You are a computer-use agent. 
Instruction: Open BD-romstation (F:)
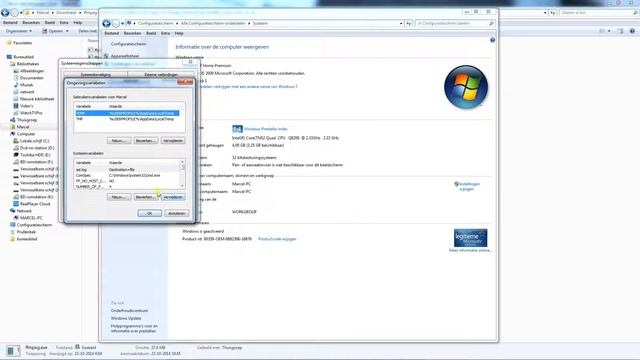pos(36,162)
